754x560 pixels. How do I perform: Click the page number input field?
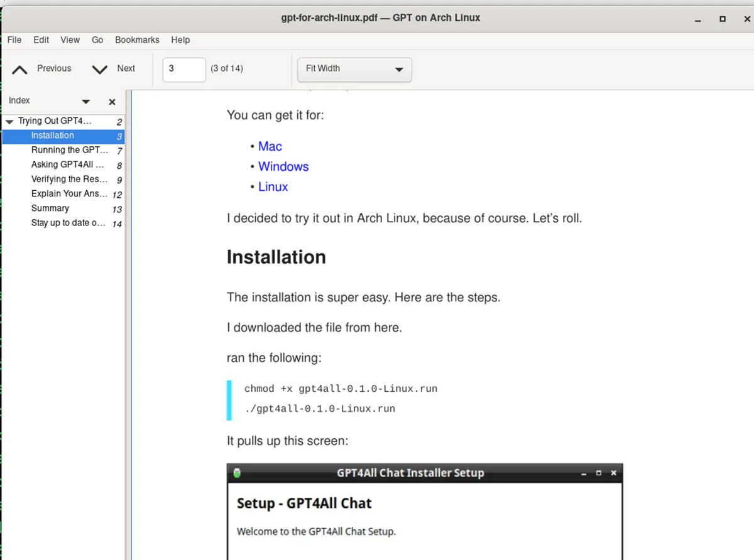[x=184, y=69]
